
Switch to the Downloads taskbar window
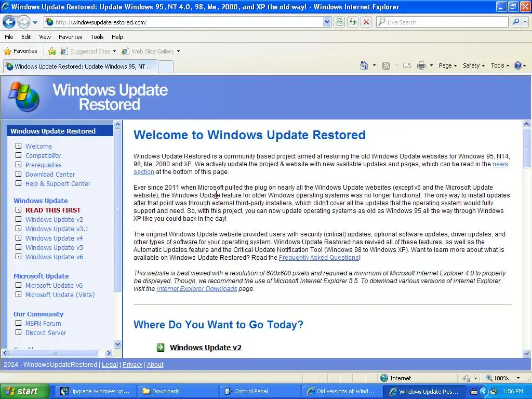coord(178,391)
